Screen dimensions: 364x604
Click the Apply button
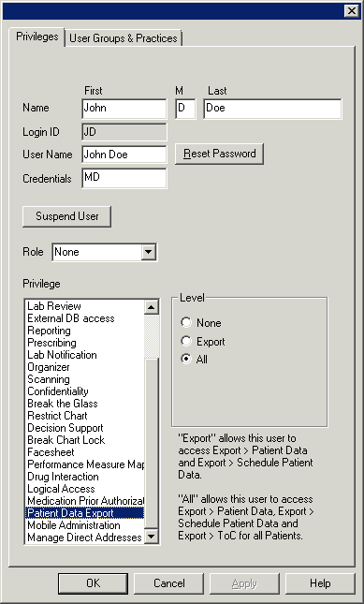244,583
